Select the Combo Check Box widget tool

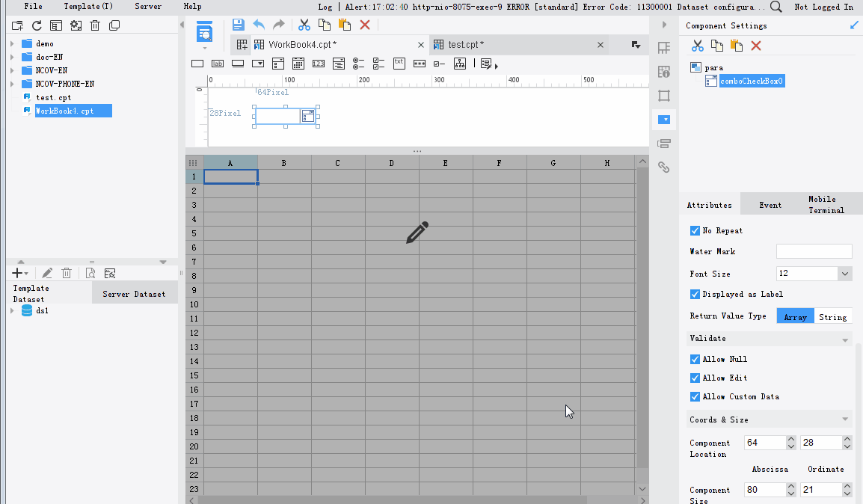[277, 64]
